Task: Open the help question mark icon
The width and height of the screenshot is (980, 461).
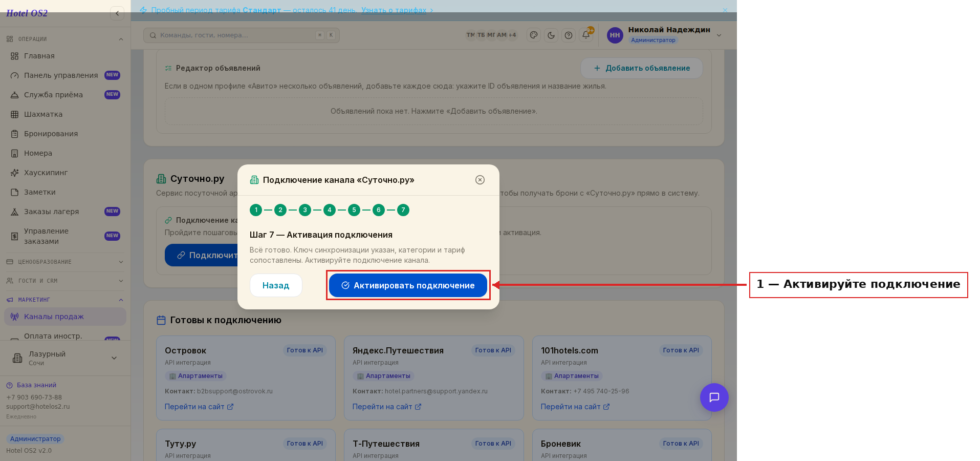Action: tap(569, 35)
